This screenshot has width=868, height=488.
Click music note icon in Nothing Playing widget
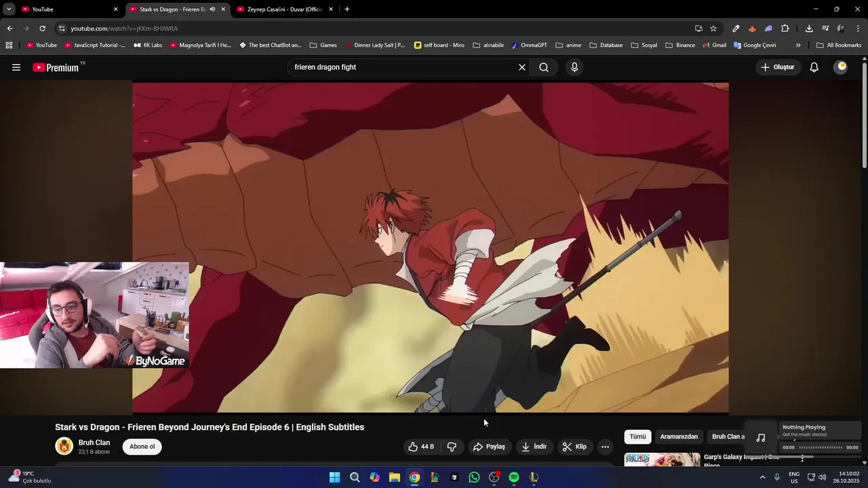pos(761,438)
